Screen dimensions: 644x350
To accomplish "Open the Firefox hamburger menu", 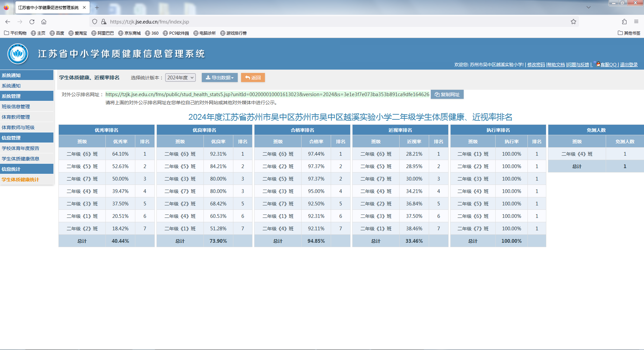I will 636,22.
